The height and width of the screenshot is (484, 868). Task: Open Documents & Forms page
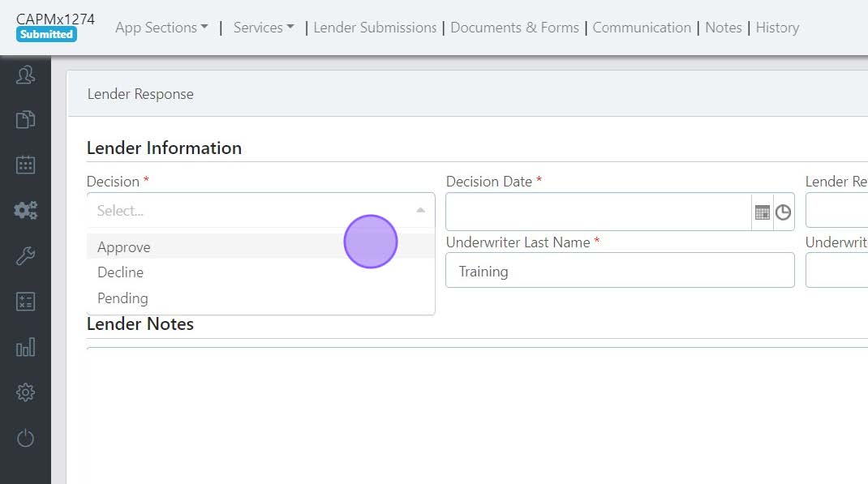514,28
